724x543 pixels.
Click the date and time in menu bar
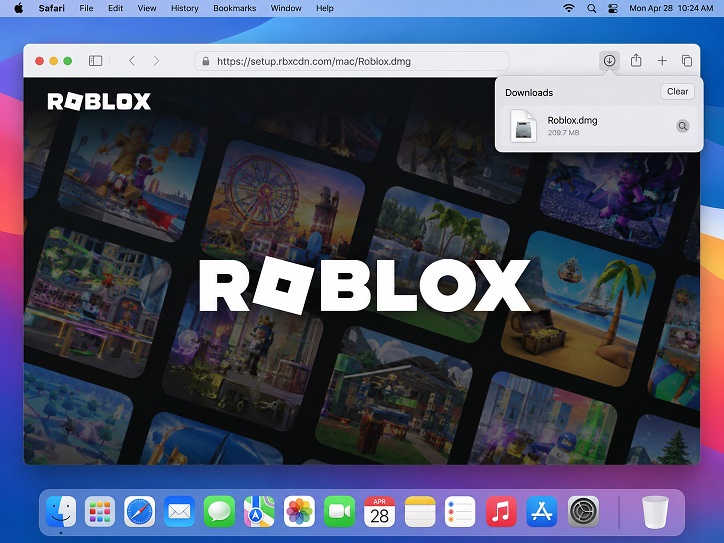coord(671,8)
